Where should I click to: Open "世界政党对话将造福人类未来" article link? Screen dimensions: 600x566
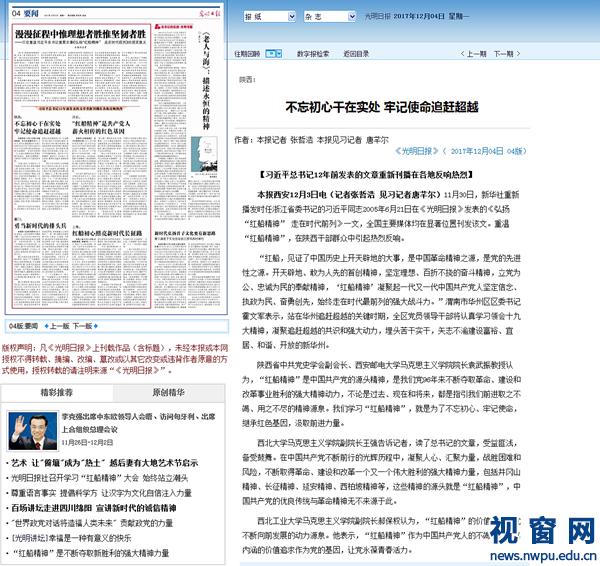pos(92,523)
